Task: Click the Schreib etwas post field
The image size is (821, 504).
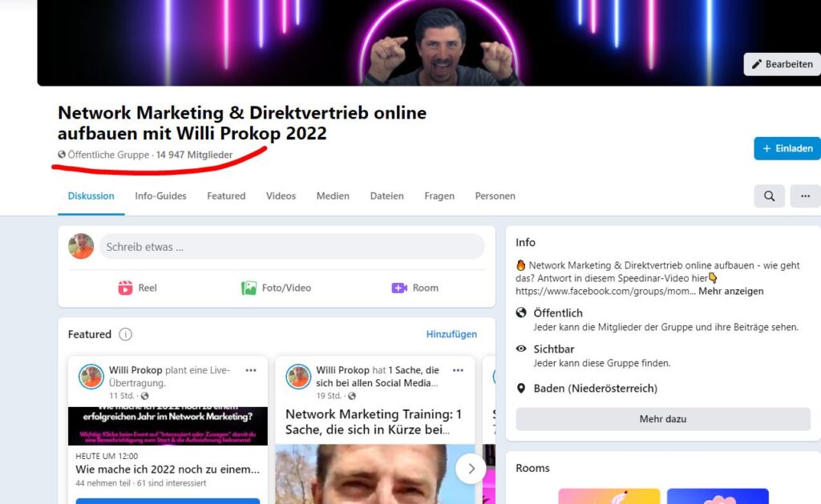Action: 292,247
